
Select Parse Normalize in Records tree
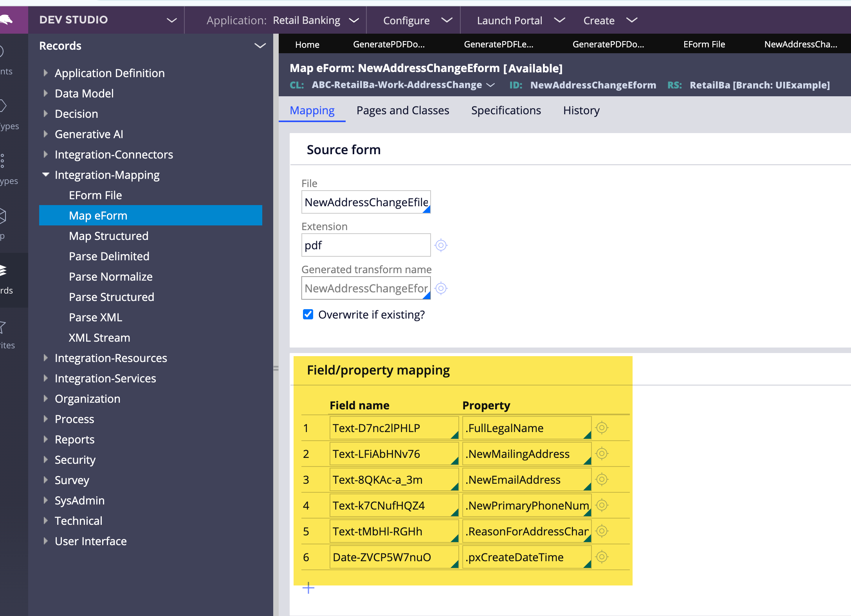[x=111, y=276]
